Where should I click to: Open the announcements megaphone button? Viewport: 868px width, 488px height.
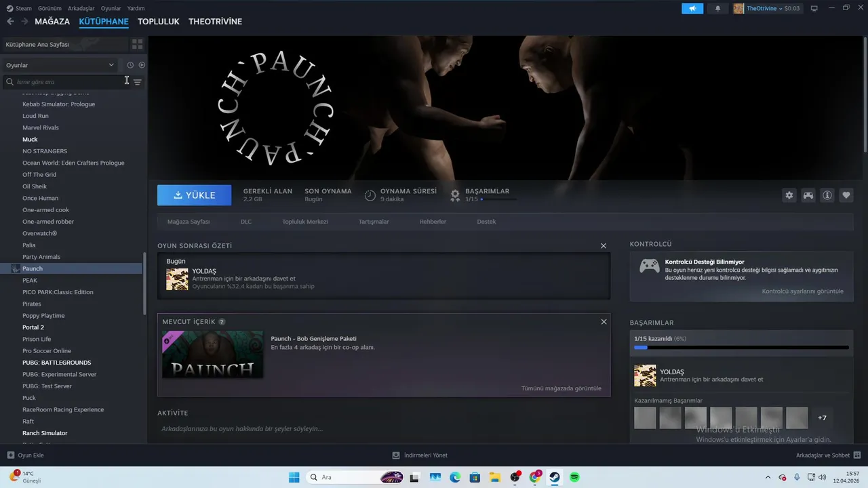pyautogui.click(x=692, y=8)
